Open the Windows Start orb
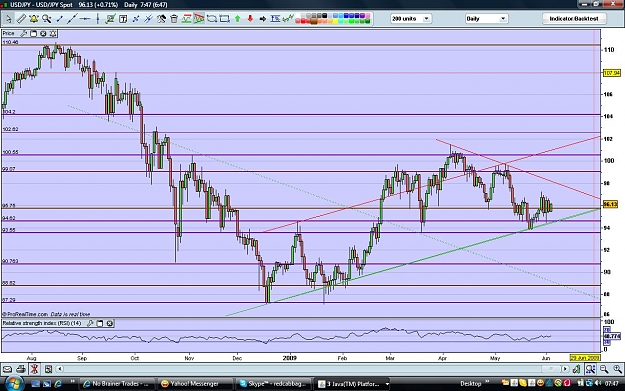 (x=14, y=383)
